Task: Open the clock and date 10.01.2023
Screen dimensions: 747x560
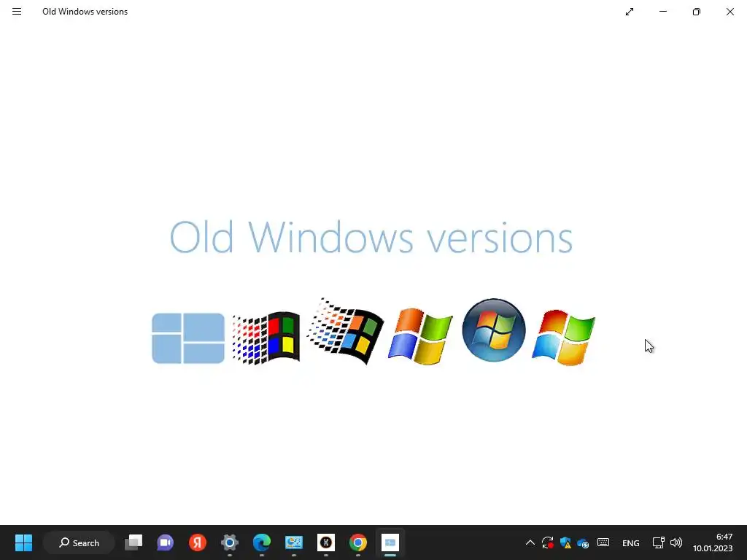Action: [713, 542]
